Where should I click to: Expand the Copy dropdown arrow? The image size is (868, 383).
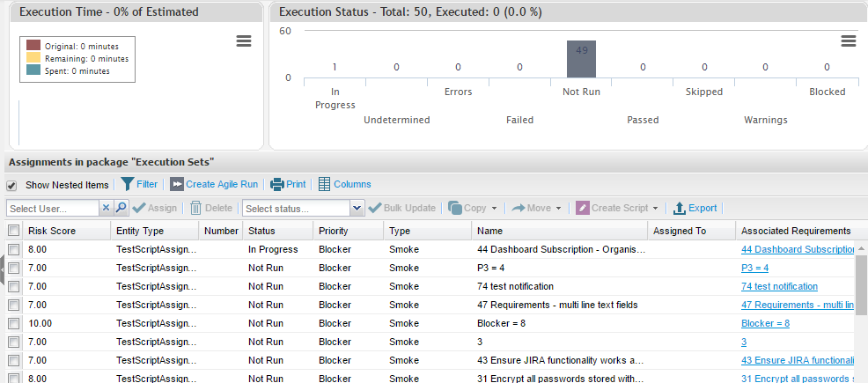(x=494, y=209)
